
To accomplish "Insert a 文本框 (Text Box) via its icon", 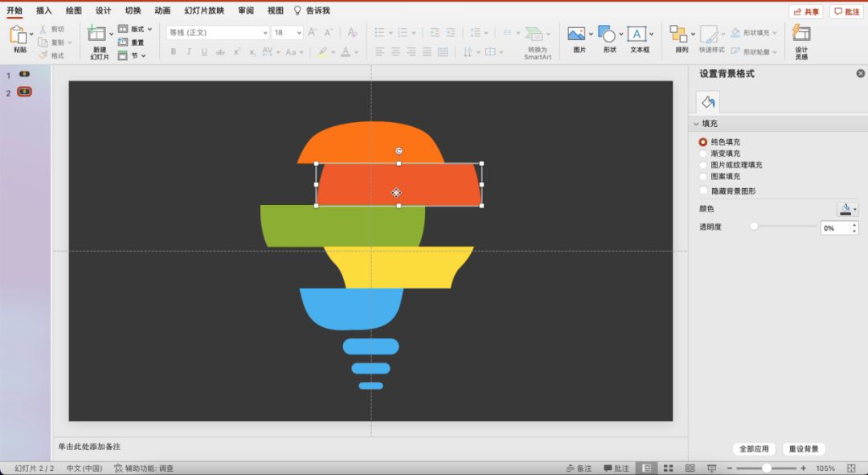I will click(x=637, y=34).
